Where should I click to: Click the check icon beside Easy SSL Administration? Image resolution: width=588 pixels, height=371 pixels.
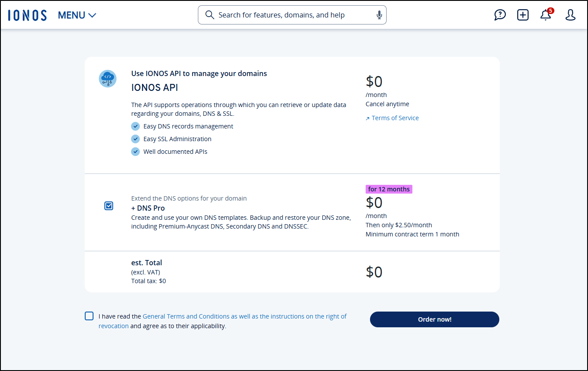[x=135, y=139]
